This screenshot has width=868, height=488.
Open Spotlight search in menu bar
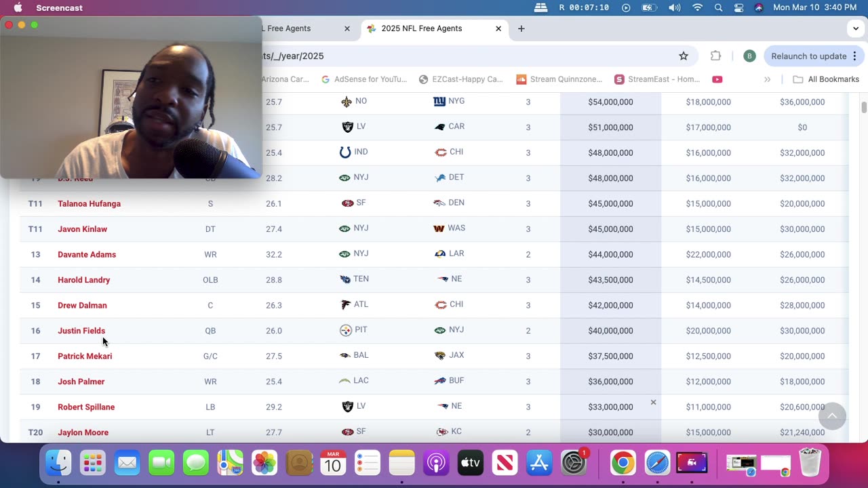[x=718, y=7]
